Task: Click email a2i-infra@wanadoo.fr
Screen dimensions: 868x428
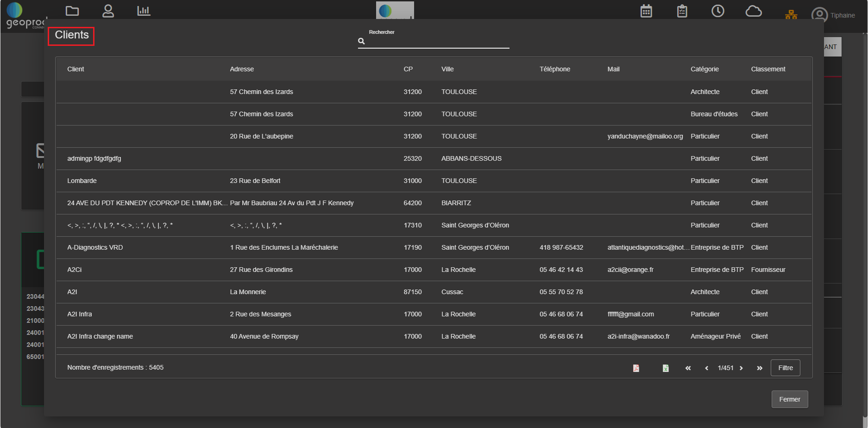Action: pos(638,336)
